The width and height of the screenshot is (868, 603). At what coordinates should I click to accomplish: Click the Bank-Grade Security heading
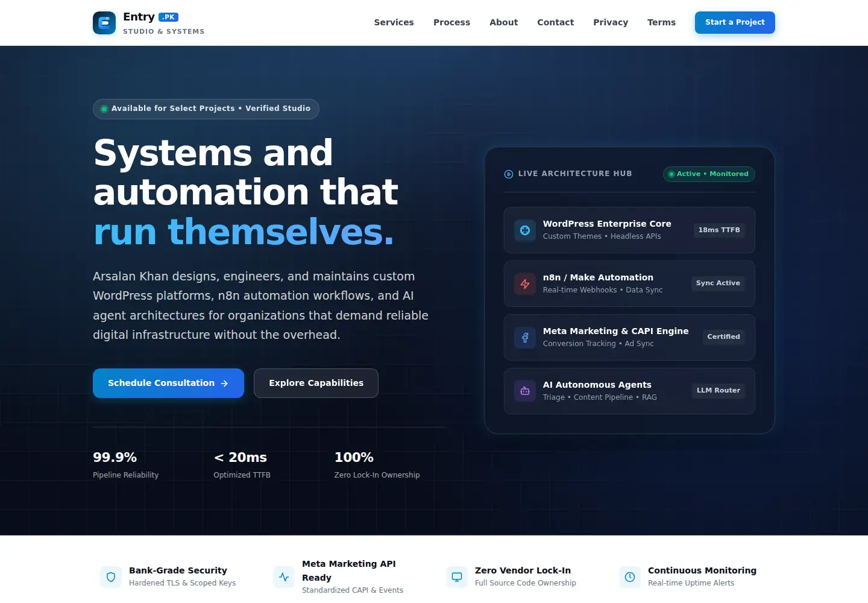(178, 570)
